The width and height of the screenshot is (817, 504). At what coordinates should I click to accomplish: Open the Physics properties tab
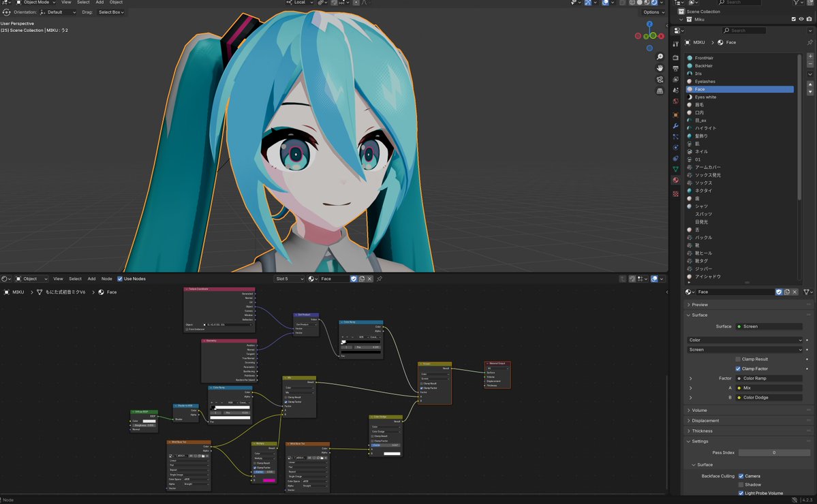click(x=676, y=147)
